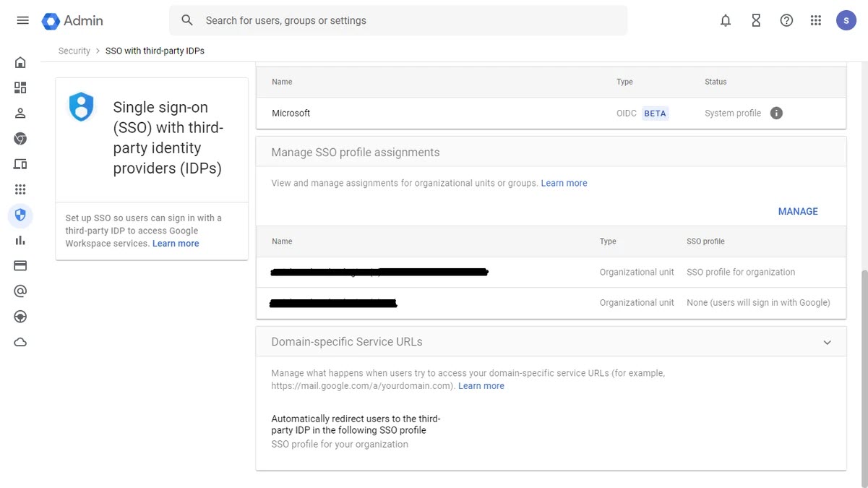Select the SSO profile for organization row

551,272
